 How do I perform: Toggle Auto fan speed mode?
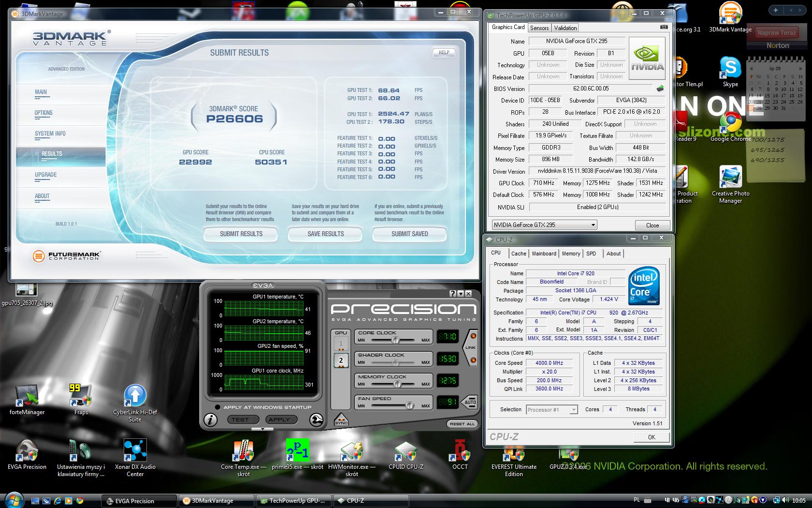tap(470, 402)
